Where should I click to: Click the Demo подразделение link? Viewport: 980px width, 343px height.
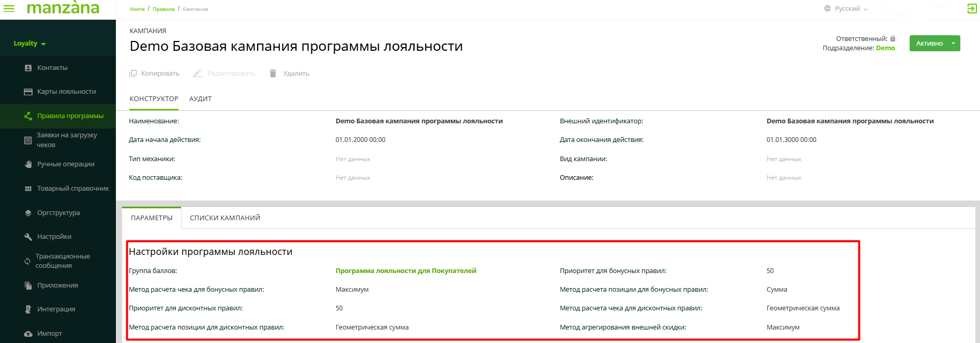click(885, 48)
